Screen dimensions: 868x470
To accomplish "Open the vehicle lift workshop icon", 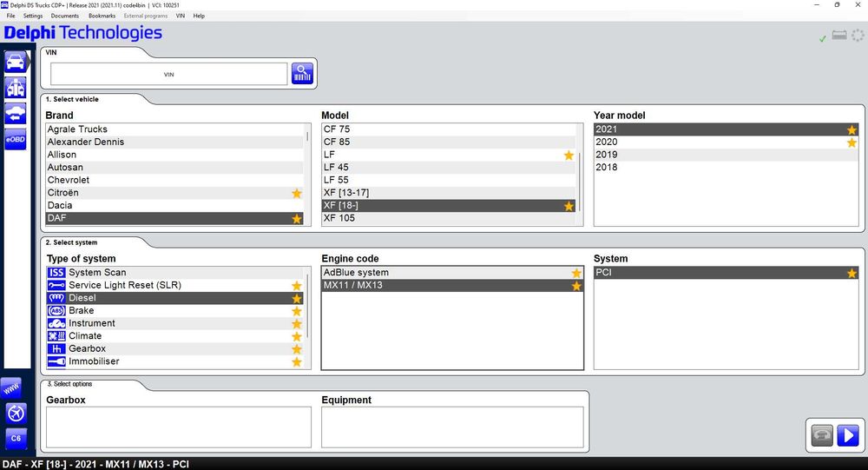I will coord(16,88).
